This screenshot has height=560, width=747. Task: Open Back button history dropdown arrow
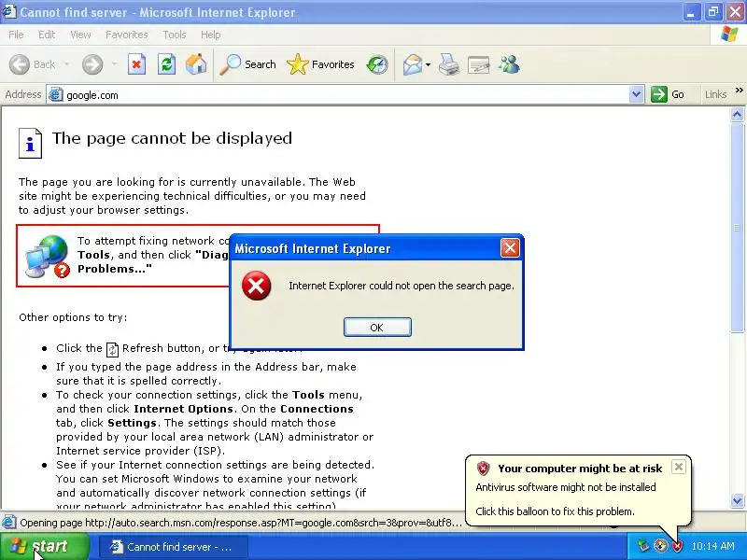(66, 64)
